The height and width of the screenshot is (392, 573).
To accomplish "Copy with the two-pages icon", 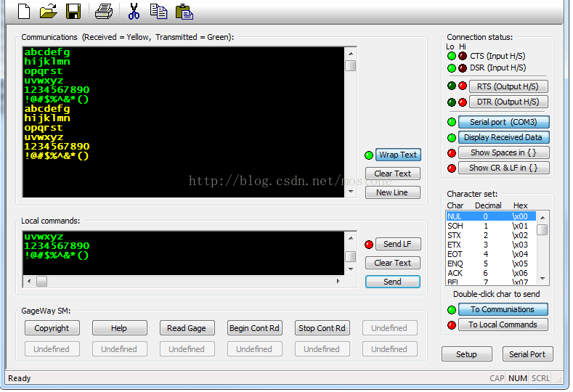I will [158, 11].
